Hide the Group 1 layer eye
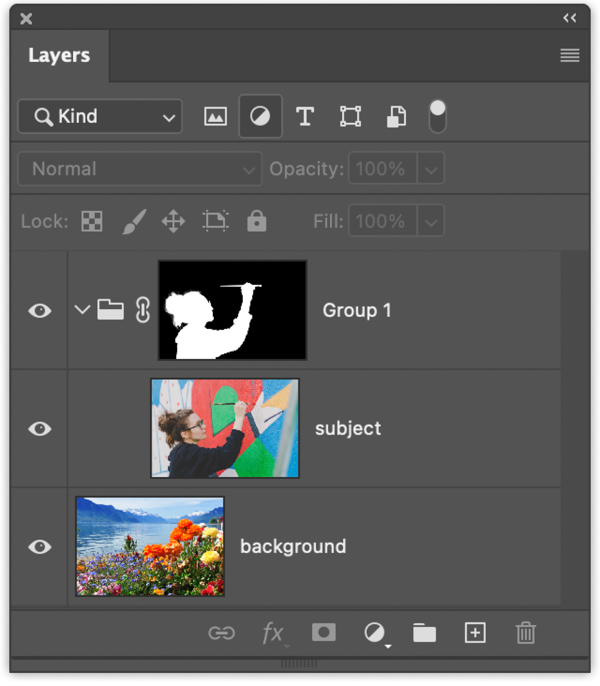This screenshot has height=686, width=600. point(40,311)
